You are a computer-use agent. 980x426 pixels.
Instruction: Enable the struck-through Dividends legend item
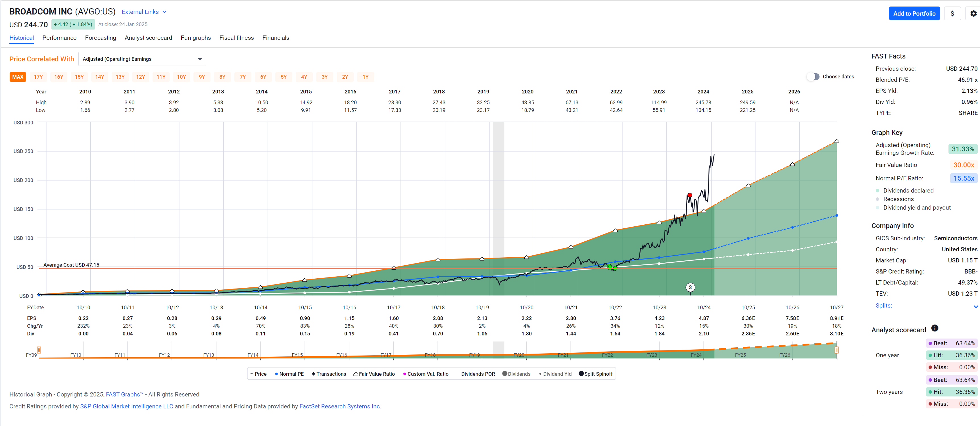coord(516,374)
